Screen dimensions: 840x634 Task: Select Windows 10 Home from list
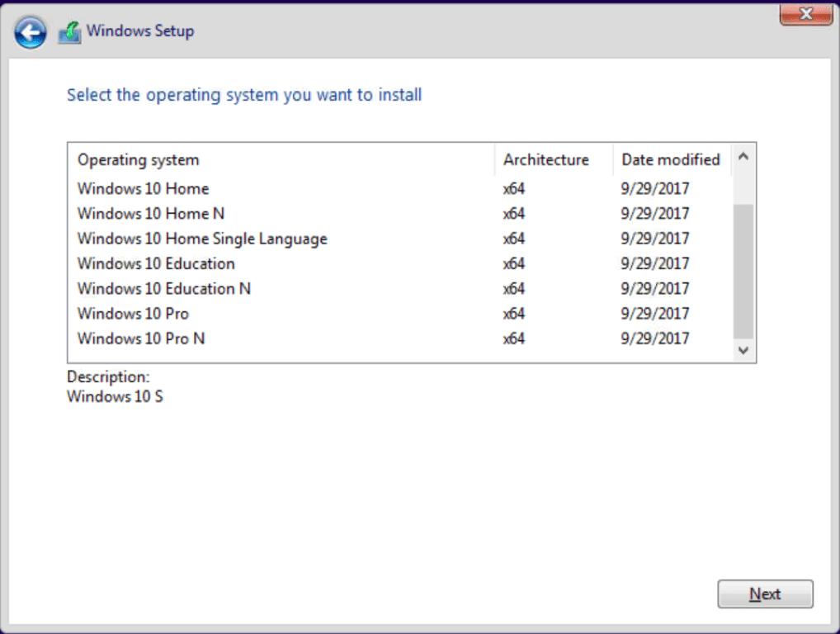pyautogui.click(x=143, y=189)
